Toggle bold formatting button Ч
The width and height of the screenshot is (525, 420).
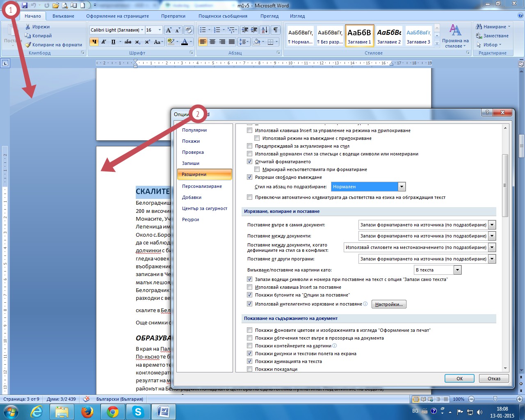click(x=94, y=42)
